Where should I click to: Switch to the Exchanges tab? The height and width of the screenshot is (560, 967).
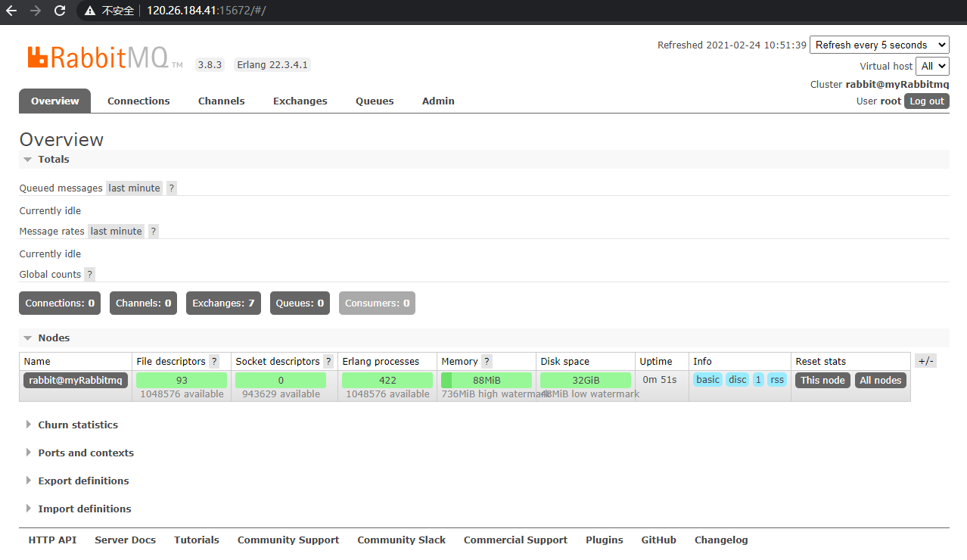tap(300, 101)
